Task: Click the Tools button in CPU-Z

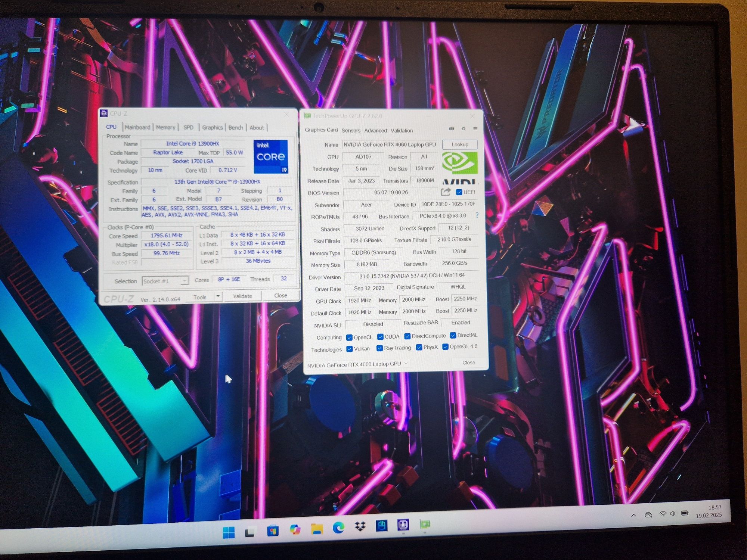Action: point(200,297)
